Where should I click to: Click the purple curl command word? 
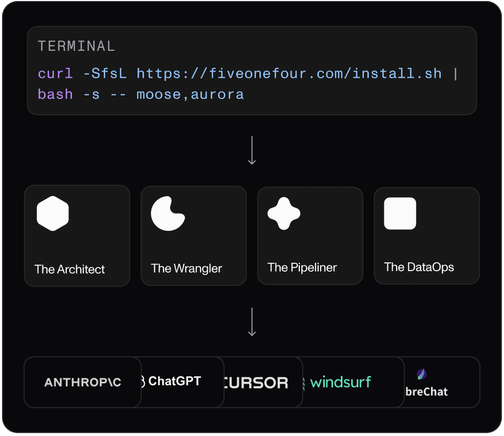point(55,74)
